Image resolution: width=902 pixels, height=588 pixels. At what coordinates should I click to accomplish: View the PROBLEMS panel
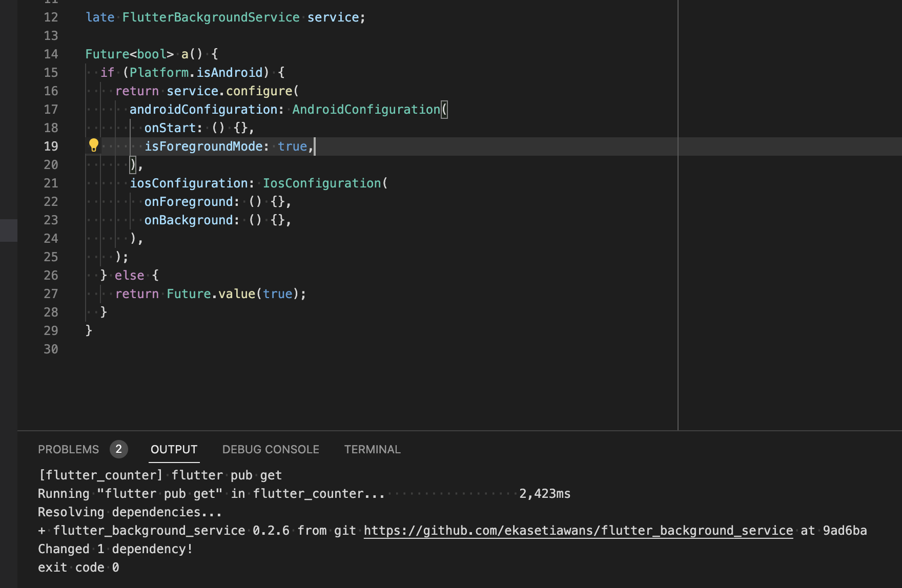pyautogui.click(x=68, y=449)
